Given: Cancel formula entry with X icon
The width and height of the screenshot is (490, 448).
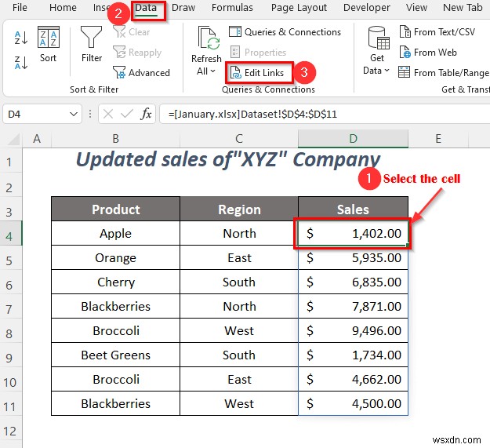Looking at the screenshot, I should tap(108, 114).
